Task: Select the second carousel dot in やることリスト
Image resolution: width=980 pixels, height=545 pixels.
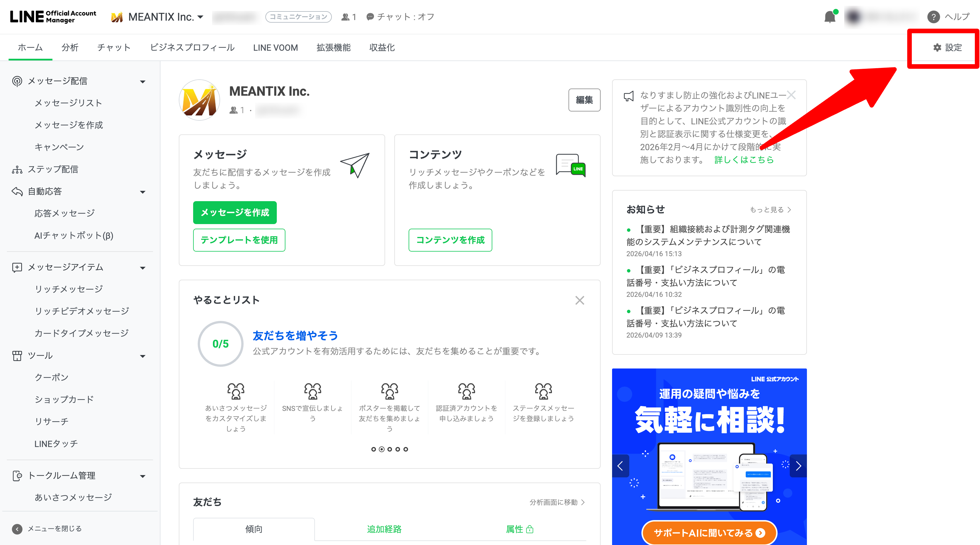Action: coord(382,449)
